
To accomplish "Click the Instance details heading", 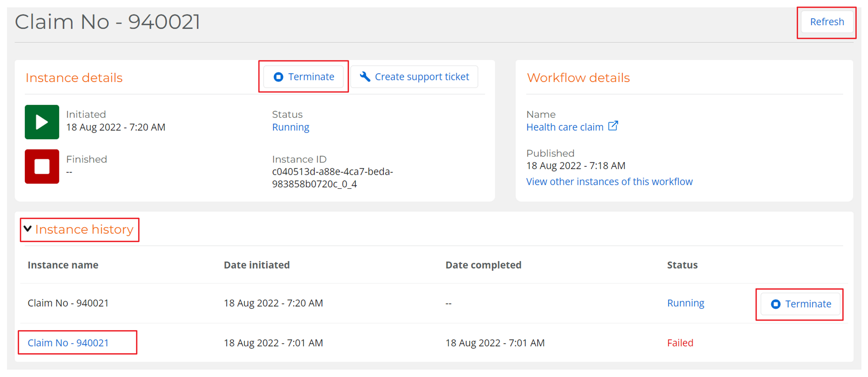I will point(74,78).
